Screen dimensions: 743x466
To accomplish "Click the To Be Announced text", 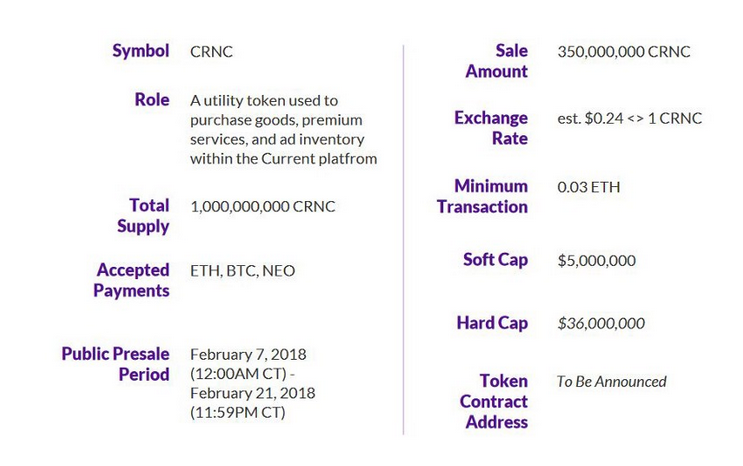I will [611, 381].
